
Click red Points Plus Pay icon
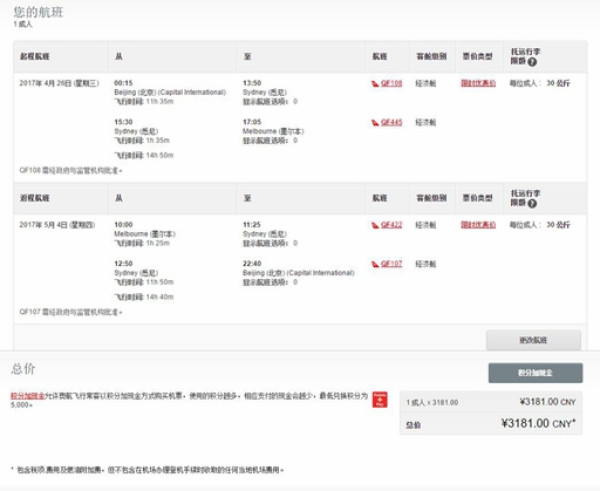[380, 400]
